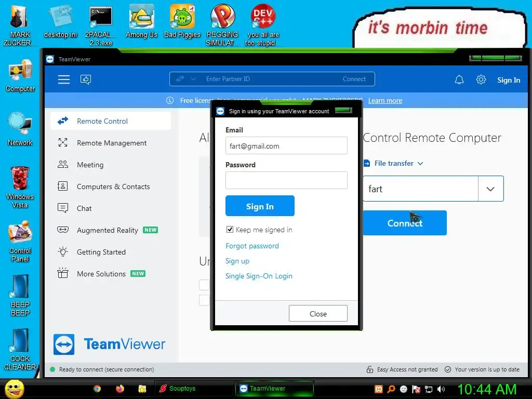
Task: Click the dialog's blue Sign In button
Action: pos(260,206)
